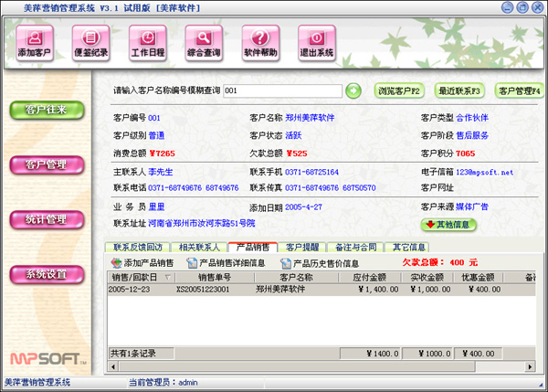Click the customer search input field
This screenshot has width=548, height=392.
pyautogui.click(x=281, y=90)
